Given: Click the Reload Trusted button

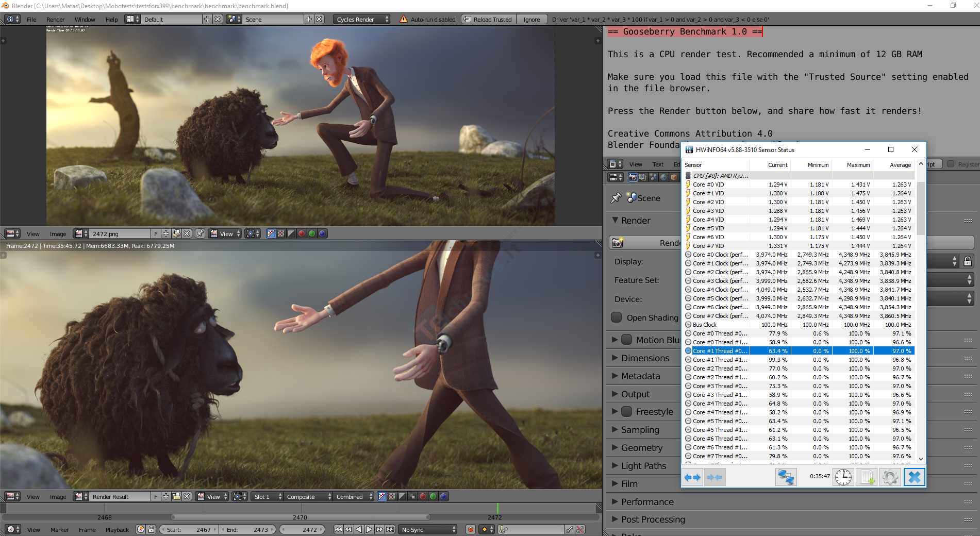Looking at the screenshot, I should (x=488, y=19).
